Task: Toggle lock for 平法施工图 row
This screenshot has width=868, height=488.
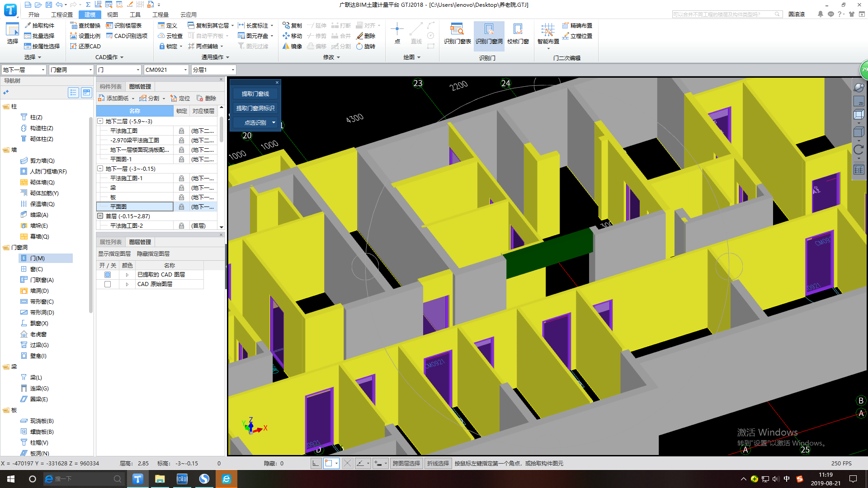Action: 181,131
